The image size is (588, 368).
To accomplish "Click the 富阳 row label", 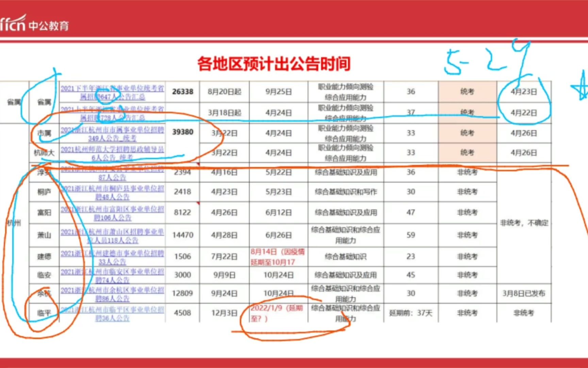I will 44,213.
